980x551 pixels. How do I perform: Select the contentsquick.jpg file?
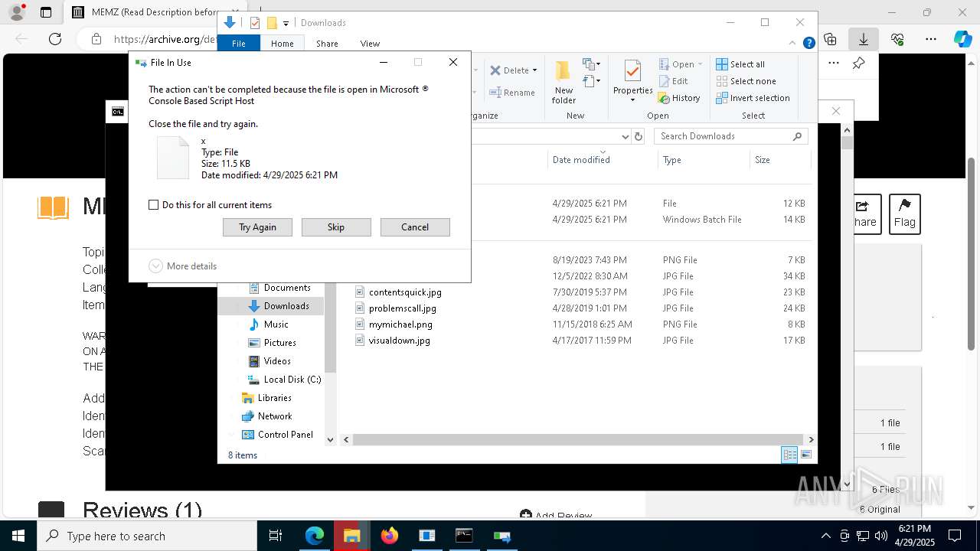(405, 292)
